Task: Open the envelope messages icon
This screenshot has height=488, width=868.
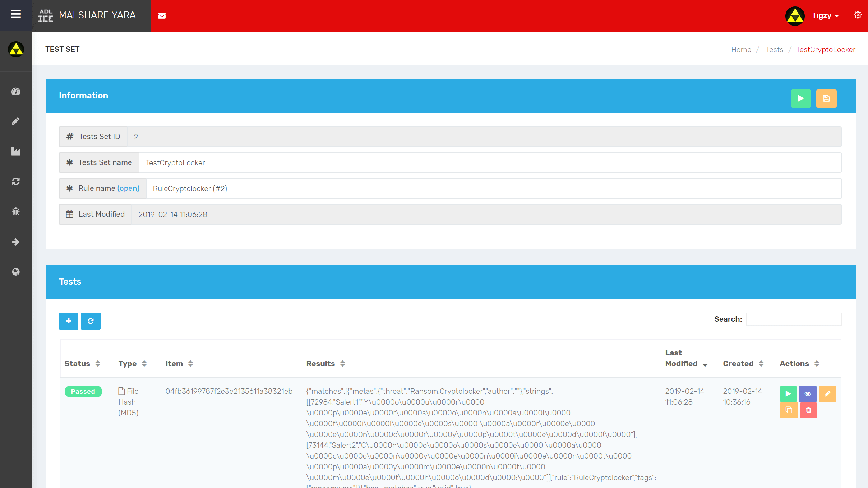Action: click(x=162, y=15)
